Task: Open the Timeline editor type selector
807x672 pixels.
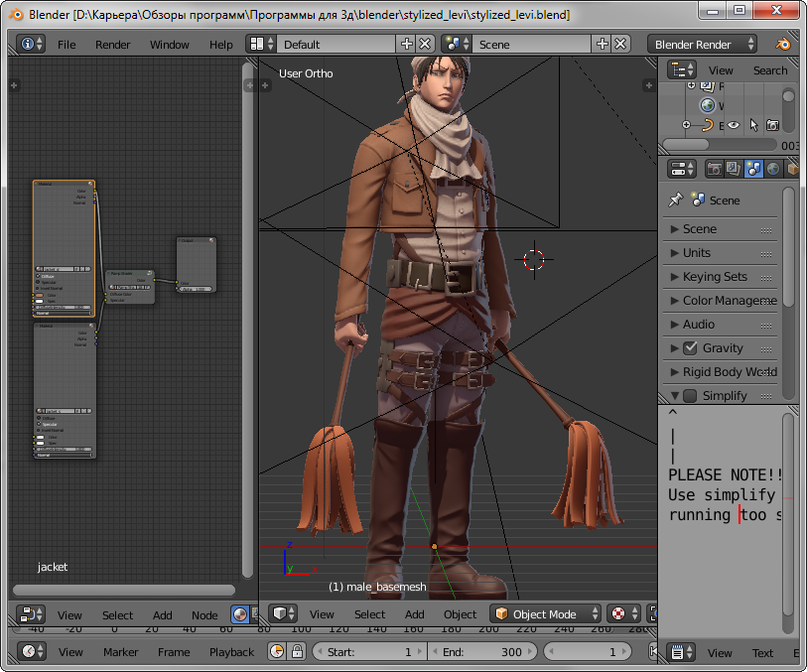Action: coord(32,651)
